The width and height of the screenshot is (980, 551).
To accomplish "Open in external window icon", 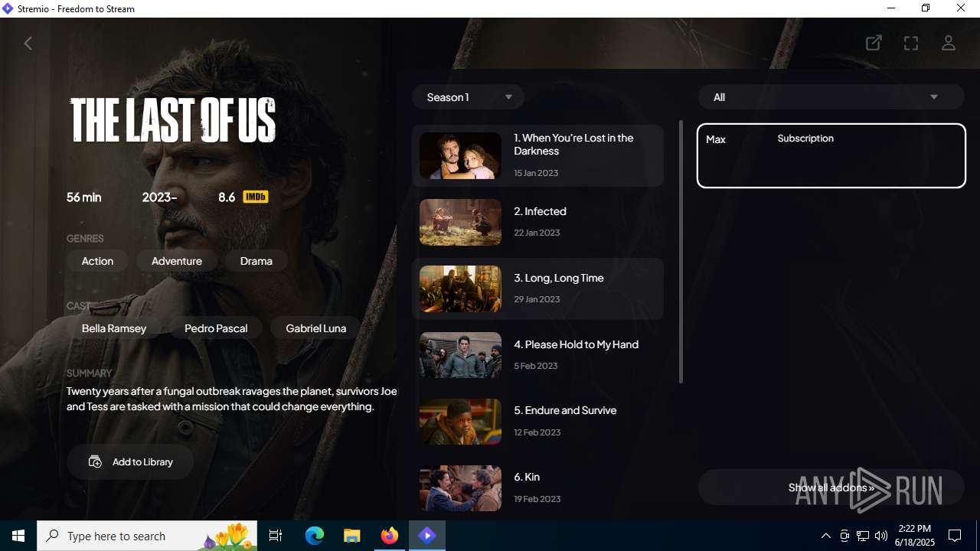I will (x=874, y=43).
